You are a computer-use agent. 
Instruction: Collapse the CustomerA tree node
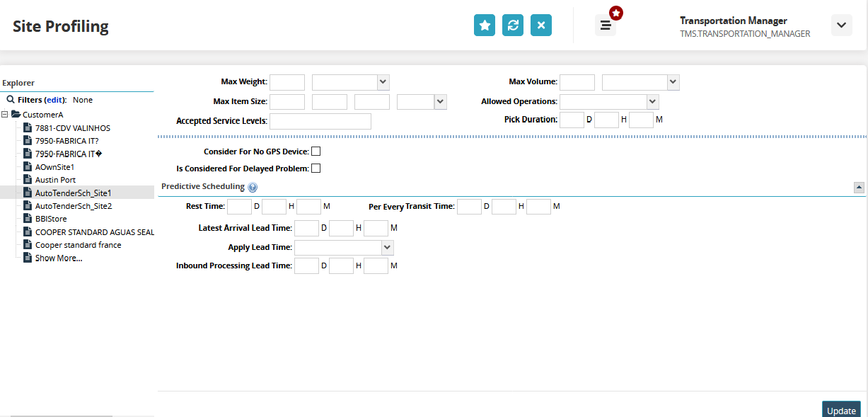(5, 115)
